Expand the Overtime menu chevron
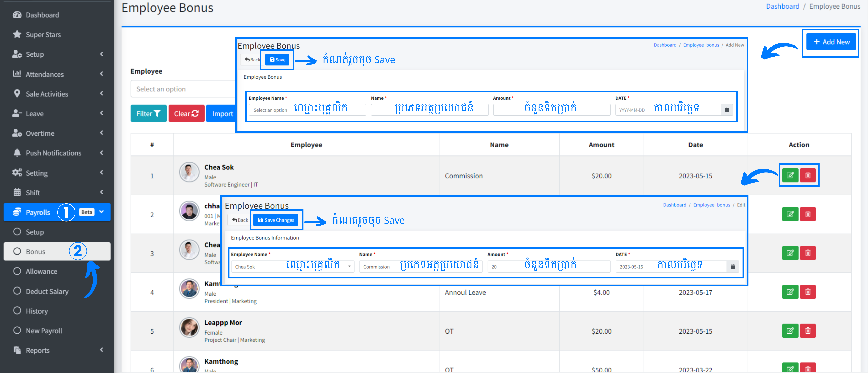Screen dimensions: 868x373 (x=101, y=133)
